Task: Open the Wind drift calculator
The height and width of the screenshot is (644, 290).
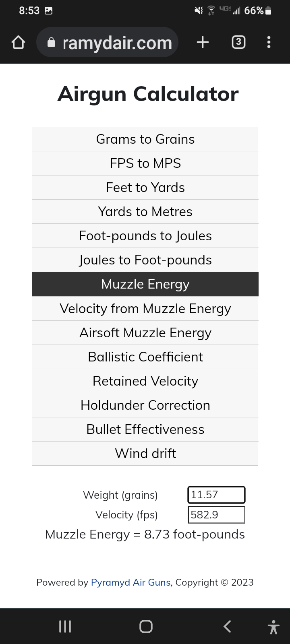Action: point(145,454)
